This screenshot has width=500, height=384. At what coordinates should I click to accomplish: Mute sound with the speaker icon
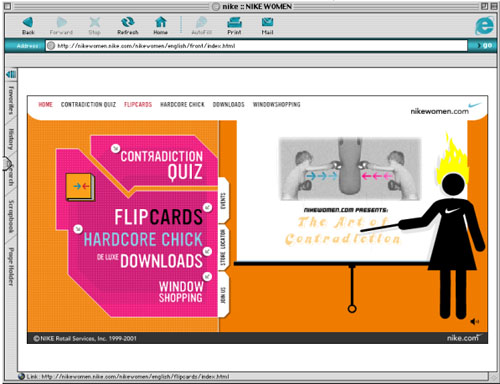pos(475,321)
